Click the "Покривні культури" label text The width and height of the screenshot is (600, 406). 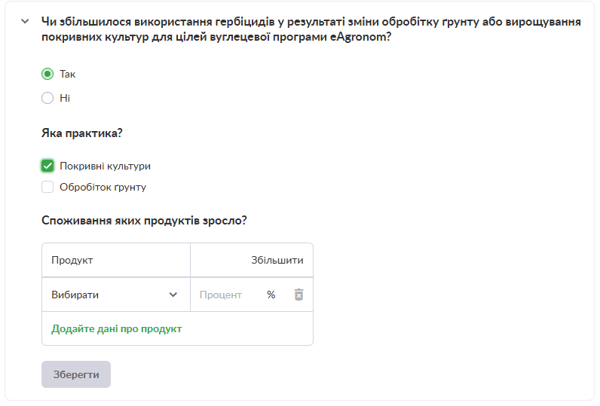[105, 166]
